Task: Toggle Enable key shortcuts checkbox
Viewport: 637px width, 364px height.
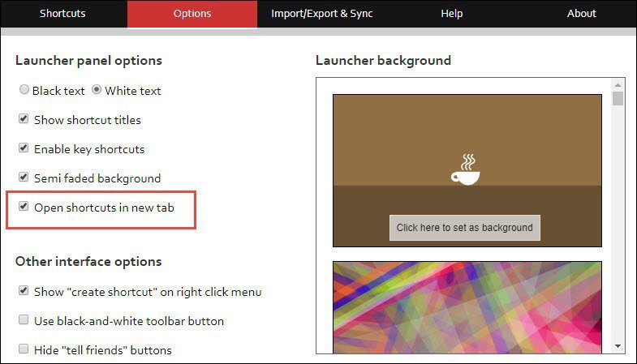Action: coord(24,148)
